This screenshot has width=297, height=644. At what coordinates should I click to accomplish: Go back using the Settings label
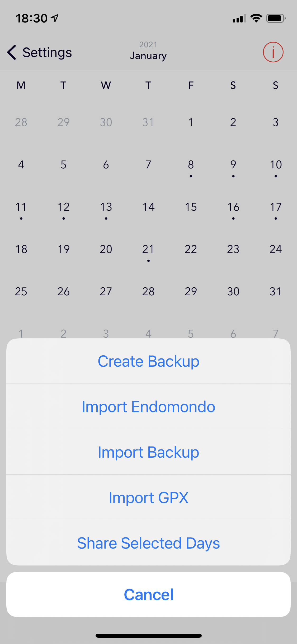click(x=47, y=52)
